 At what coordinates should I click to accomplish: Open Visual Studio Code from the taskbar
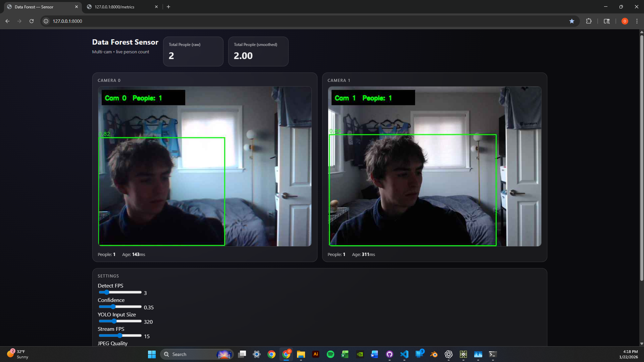pyautogui.click(x=404, y=354)
